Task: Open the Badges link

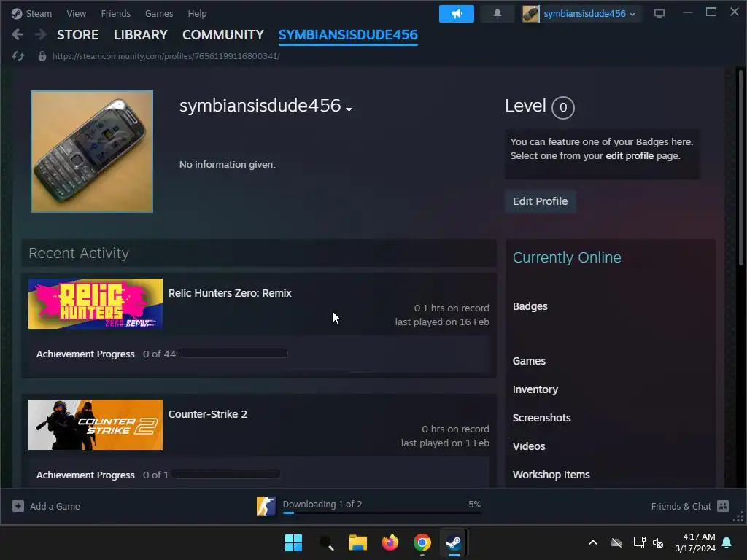Action: point(530,306)
